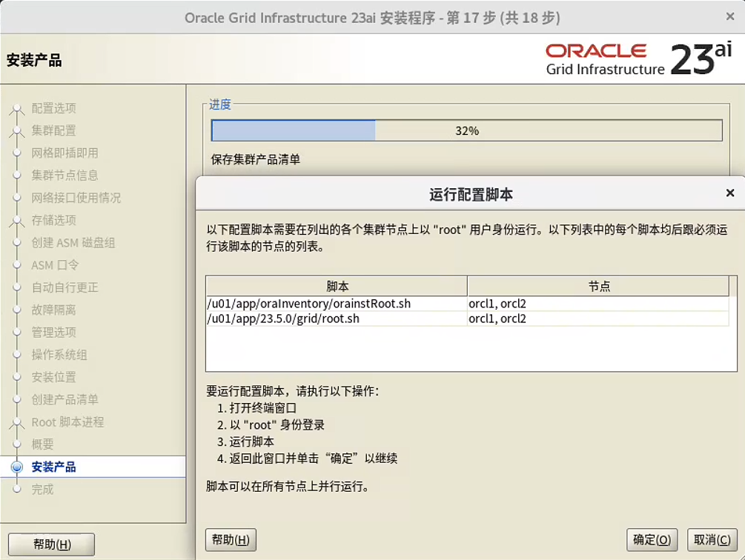The image size is (745, 560).
Task: Open 帮助(H) inside the script dialog
Action: click(x=231, y=539)
